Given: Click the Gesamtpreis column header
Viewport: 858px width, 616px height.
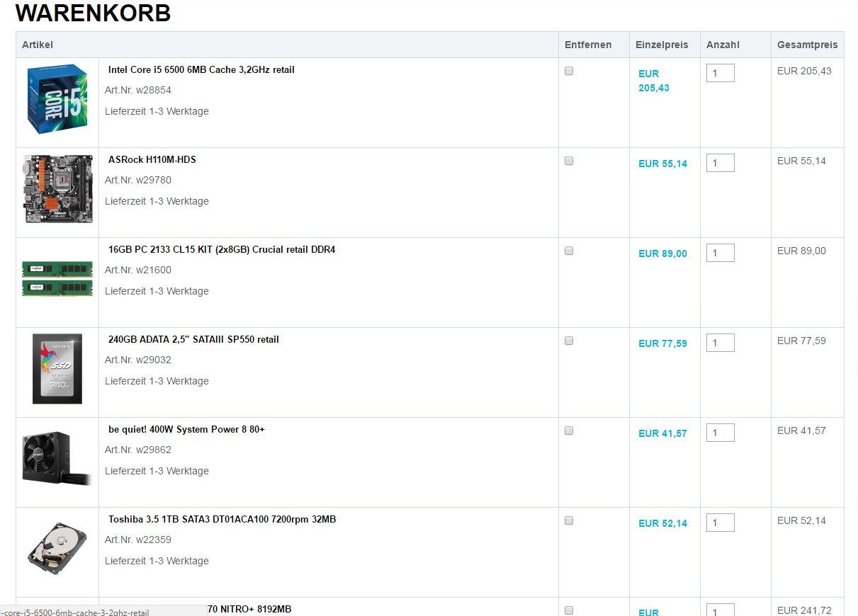Looking at the screenshot, I should pyautogui.click(x=807, y=45).
